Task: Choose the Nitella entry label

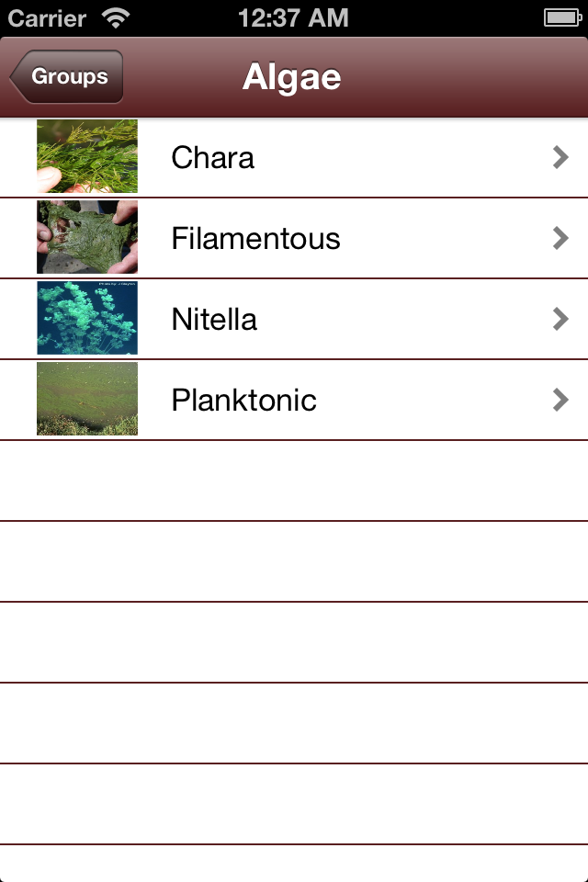Action: click(x=214, y=320)
